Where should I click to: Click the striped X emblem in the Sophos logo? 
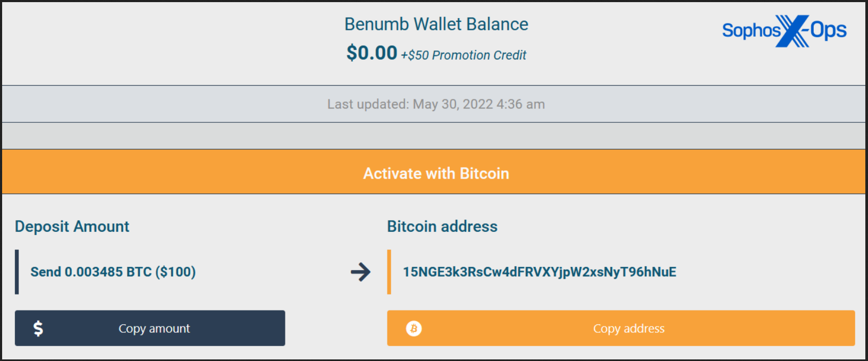(793, 31)
